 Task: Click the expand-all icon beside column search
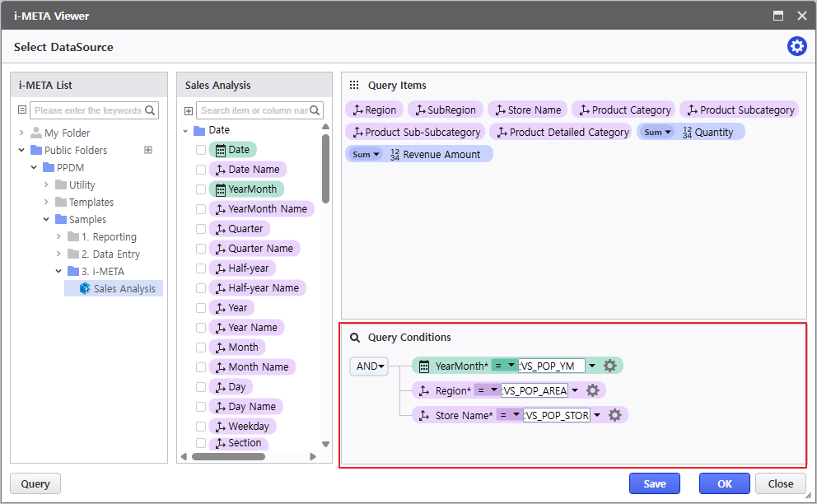189,110
